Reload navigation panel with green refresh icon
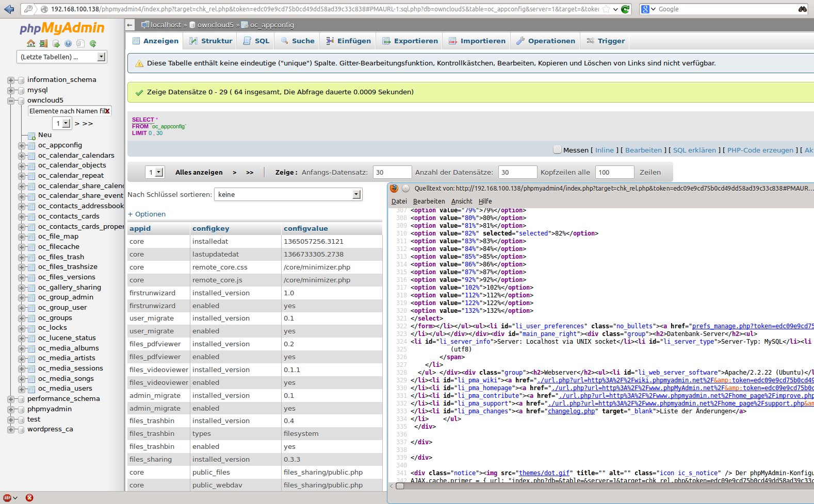The width and height of the screenshot is (814, 504). (x=93, y=43)
